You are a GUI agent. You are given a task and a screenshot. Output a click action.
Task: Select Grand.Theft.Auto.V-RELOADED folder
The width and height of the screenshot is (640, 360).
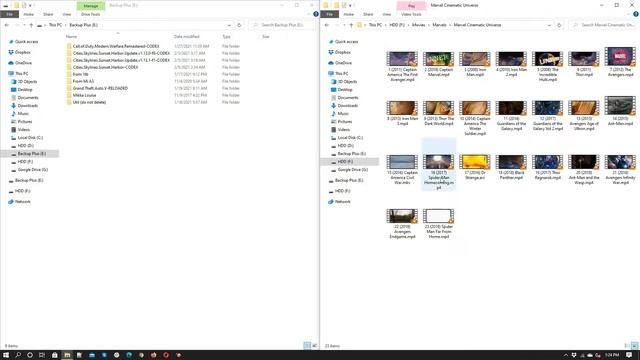tap(100, 88)
